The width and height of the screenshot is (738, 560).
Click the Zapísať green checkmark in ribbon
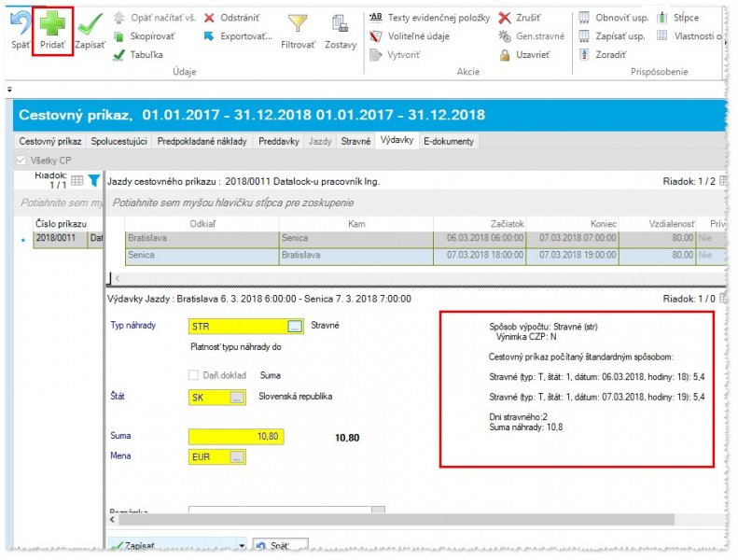(91, 24)
